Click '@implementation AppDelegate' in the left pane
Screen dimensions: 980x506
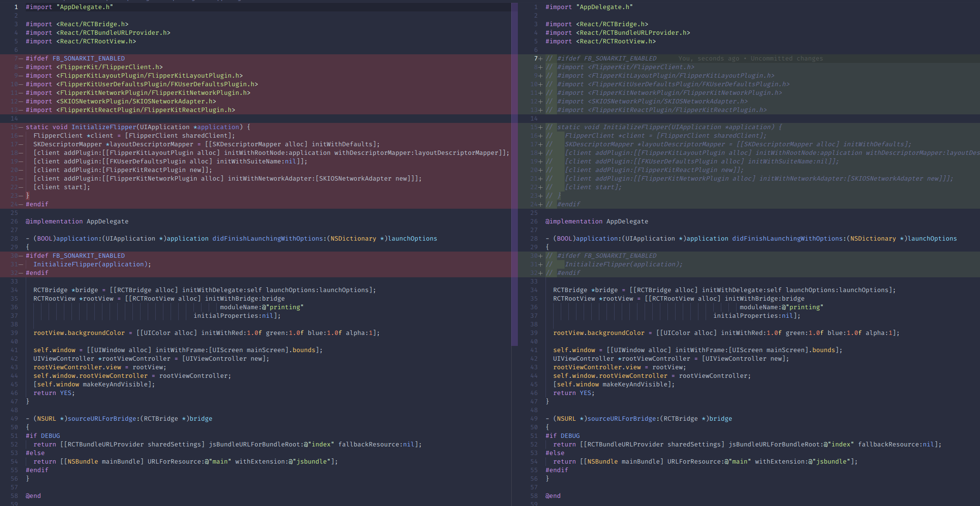[x=77, y=222]
